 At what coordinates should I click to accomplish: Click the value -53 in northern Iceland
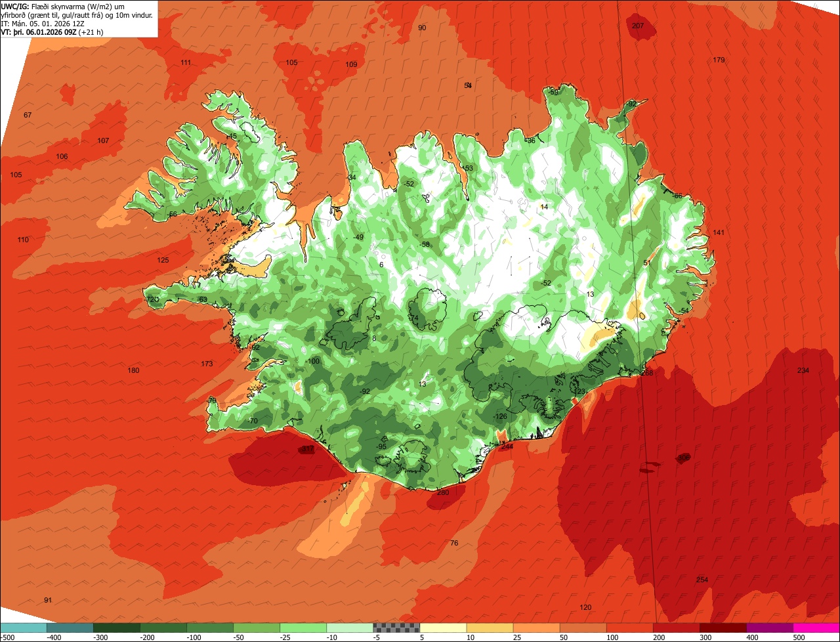(467, 168)
